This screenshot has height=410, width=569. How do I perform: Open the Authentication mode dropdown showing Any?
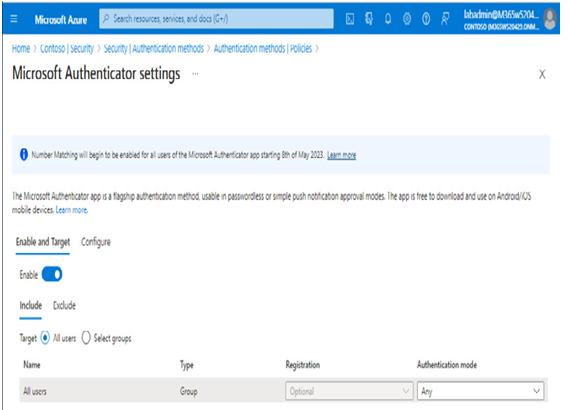[x=480, y=391]
